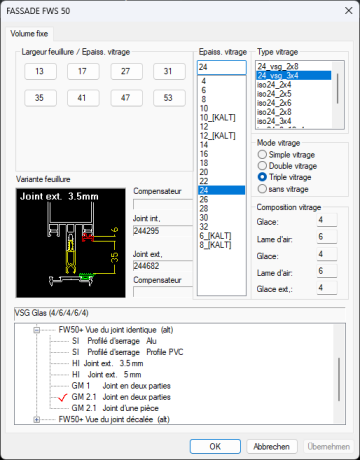This screenshot has height=460, width=360.
Task: Click the red checkmark beside GM 2.1
Action: (62, 398)
